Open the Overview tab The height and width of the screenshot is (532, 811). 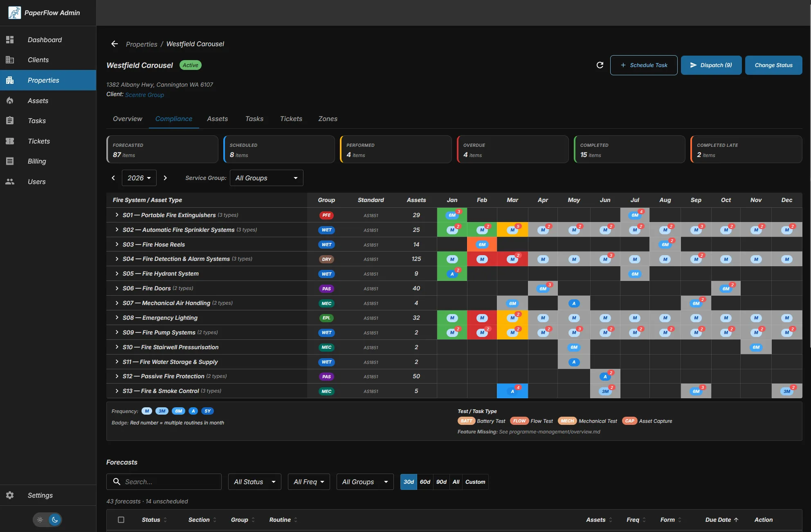pos(127,119)
